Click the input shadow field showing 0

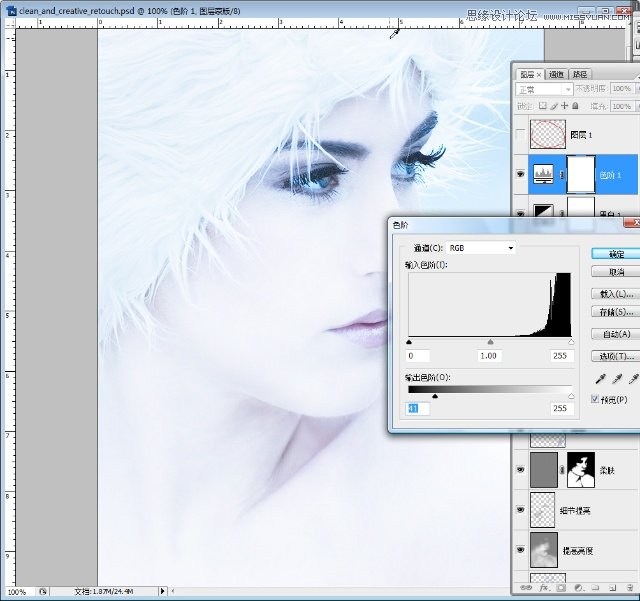point(418,356)
